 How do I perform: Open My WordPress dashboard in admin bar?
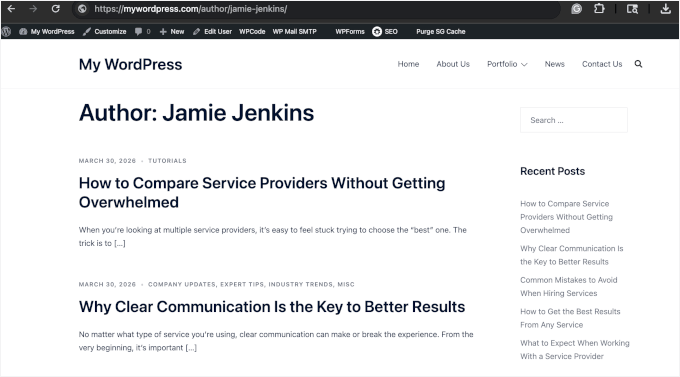point(47,31)
